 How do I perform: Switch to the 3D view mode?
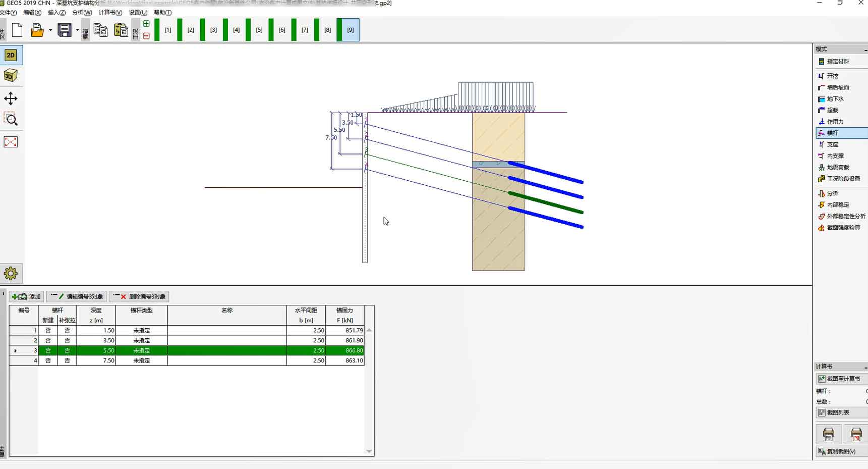click(x=11, y=76)
